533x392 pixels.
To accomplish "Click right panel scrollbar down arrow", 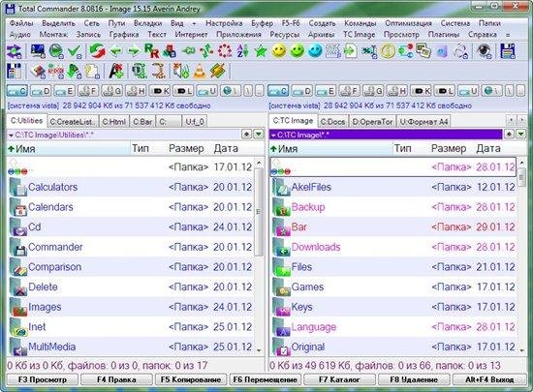I will (521, 351).
